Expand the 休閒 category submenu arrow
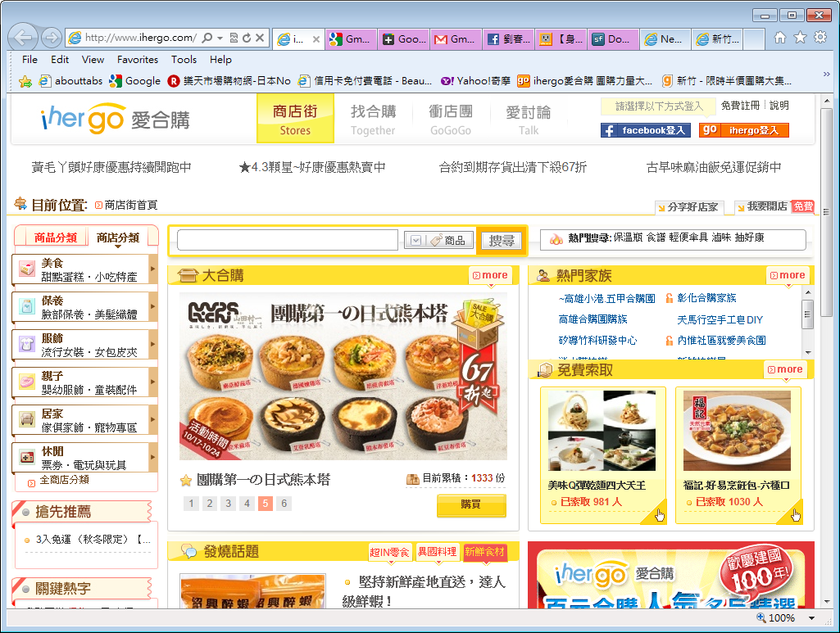 click(x=153, y=457)
